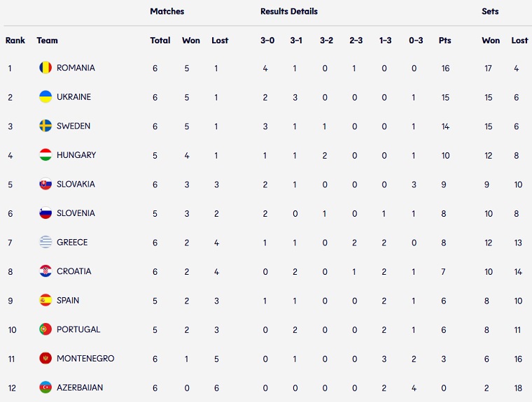The height and width of the screenshot is (402, 532).
Task: Sort by the Rank column header
Action: tap(15, 41)
